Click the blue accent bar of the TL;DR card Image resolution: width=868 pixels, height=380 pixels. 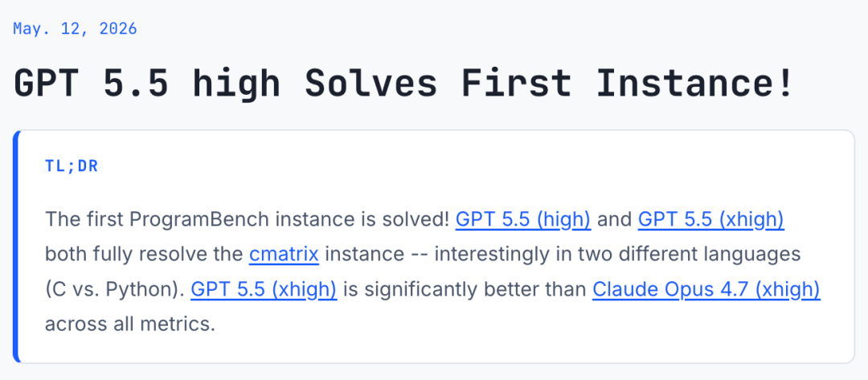16,247
